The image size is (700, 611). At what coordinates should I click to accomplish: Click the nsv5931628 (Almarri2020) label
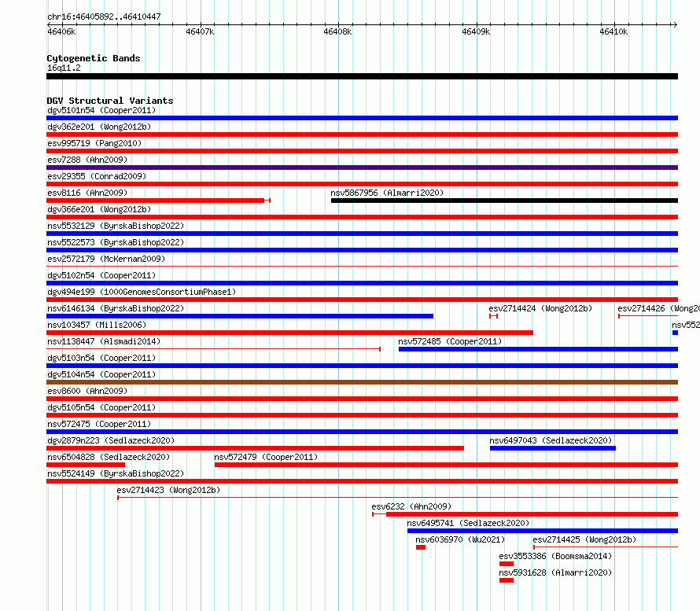[555, 572]
